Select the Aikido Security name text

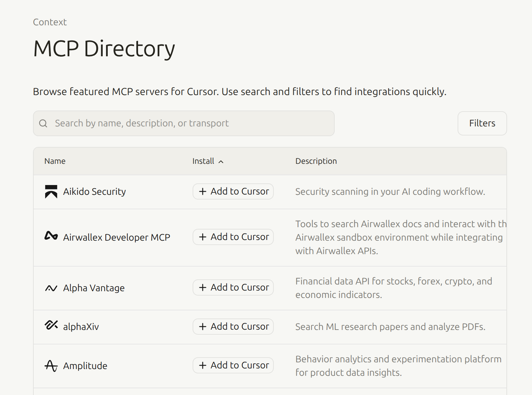pos(95,191)
